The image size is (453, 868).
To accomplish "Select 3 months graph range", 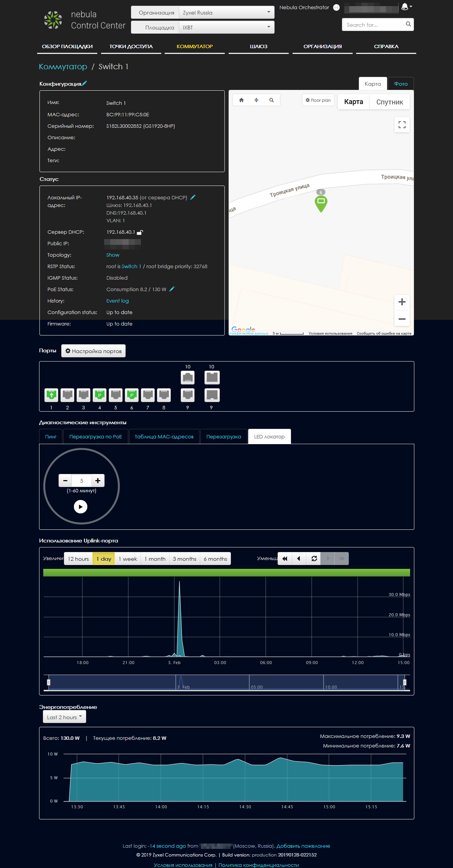I will tap(185, 559).
